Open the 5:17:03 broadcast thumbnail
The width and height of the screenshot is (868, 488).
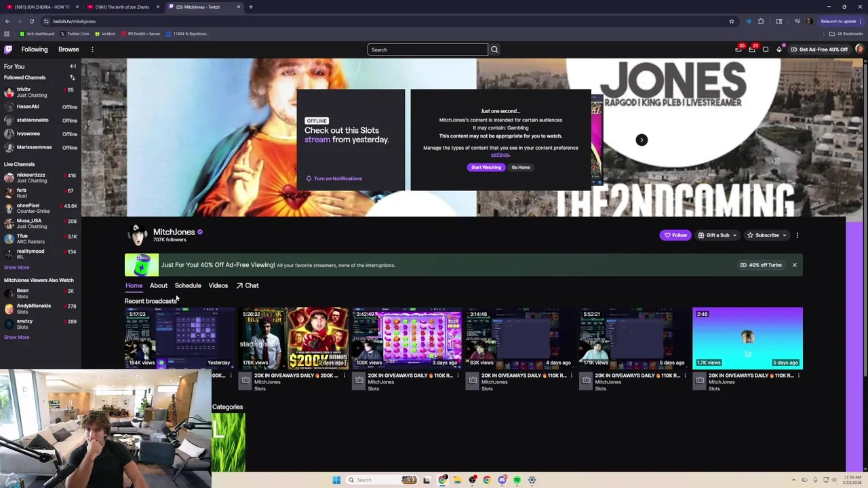coord(180,338)
